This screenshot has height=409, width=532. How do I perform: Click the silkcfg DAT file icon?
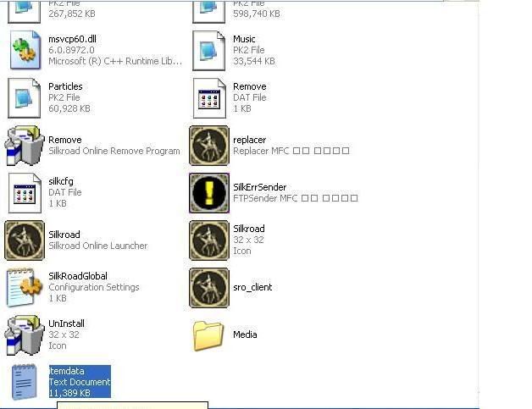click(x=25, y=193)
